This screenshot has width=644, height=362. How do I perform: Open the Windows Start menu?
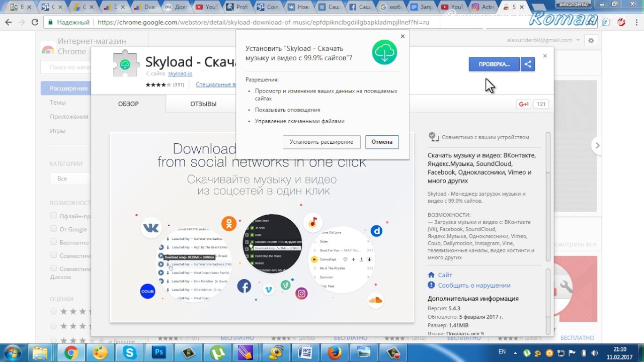click(x=13, y=352)
